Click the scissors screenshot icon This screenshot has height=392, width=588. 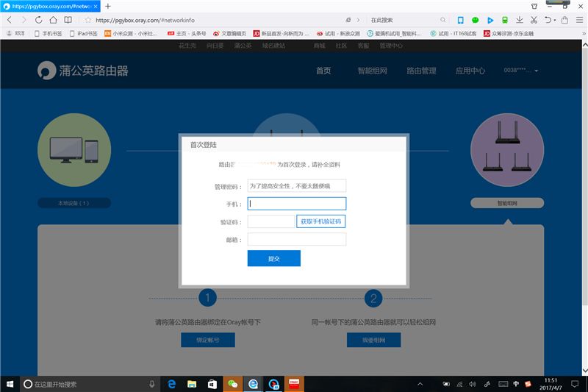534,20
